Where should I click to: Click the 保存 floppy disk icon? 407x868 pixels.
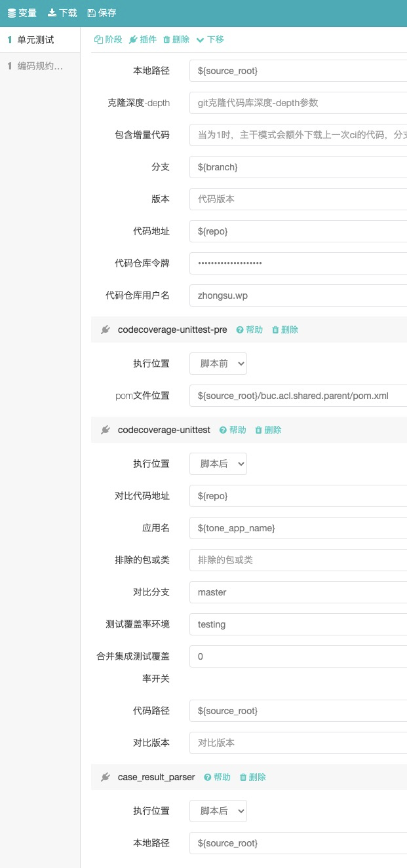tap(91, 13)
